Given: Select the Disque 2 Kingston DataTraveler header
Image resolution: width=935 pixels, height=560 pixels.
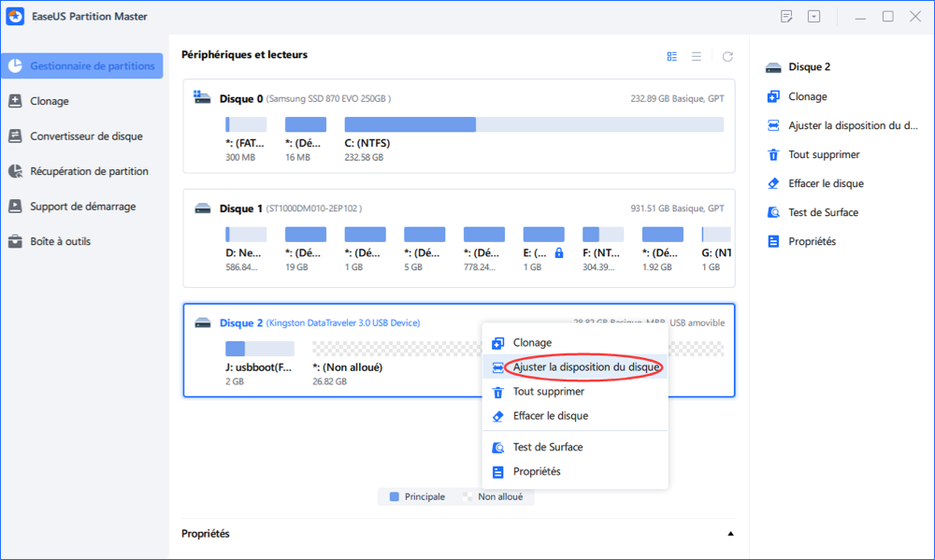Looking at the screenshot, I should 320,323.
